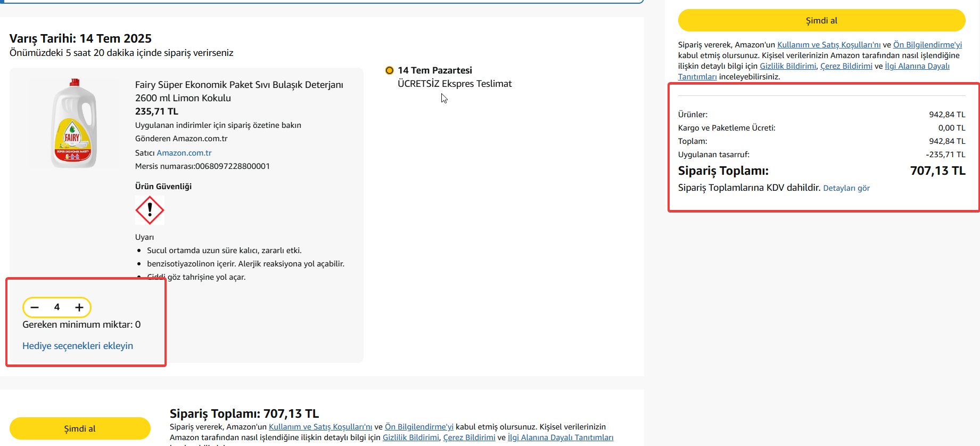Click the Varış Tarihi: 14 Tem 2025 heading
980x446 pixels.
point(80,38)
